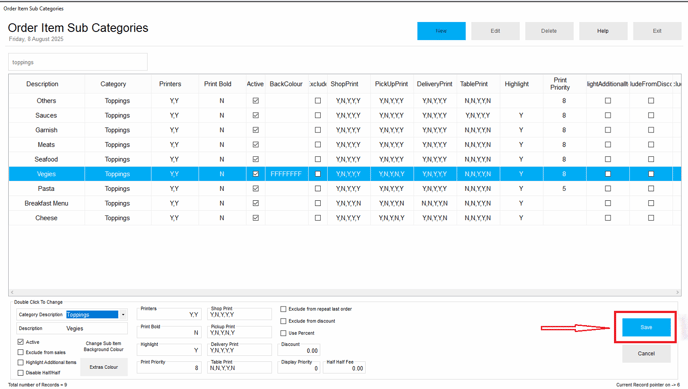This screenshot has width=688, height=389.
Task: Select the highlighted Vegies row description
Action: [x=46, y=174]
